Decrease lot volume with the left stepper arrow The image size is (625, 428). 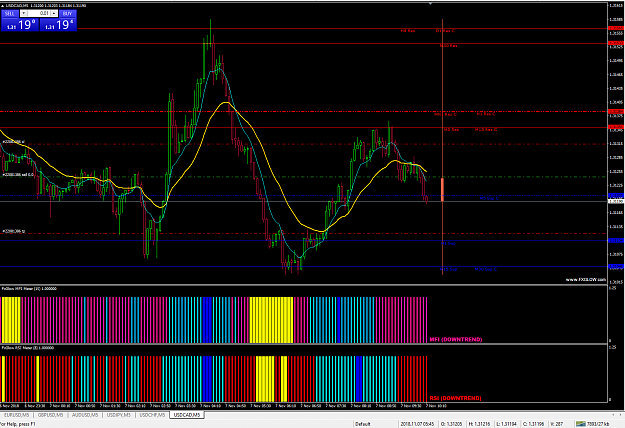[x=24, y=14]
